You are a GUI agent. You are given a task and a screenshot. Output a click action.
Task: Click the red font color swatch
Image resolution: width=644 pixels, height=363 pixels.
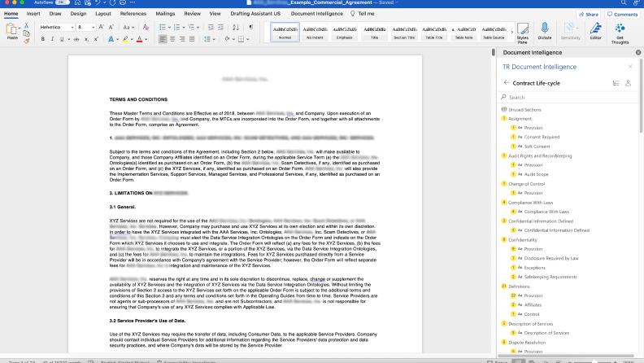(139, 39)
